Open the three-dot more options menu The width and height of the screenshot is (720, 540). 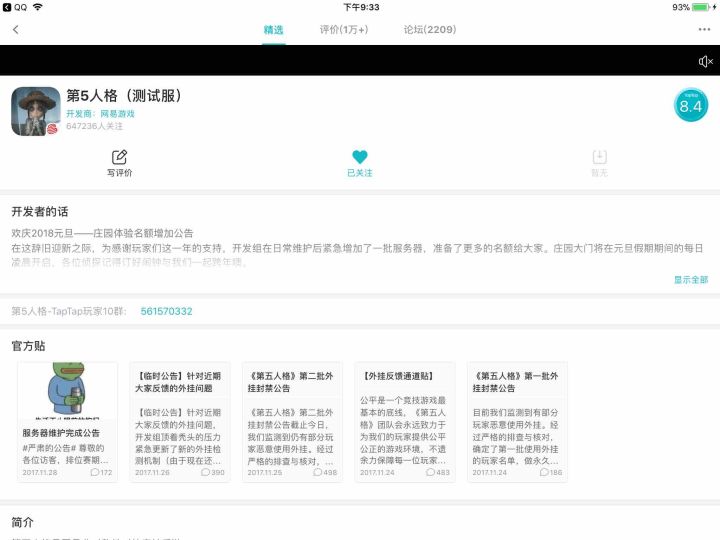pos(704,29)
